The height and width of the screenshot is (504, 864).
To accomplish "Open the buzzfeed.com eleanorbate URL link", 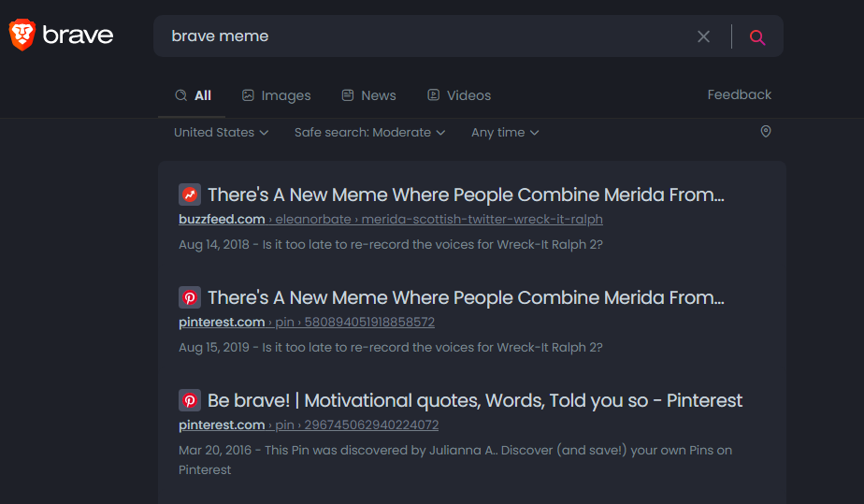I will pos(391,219).
